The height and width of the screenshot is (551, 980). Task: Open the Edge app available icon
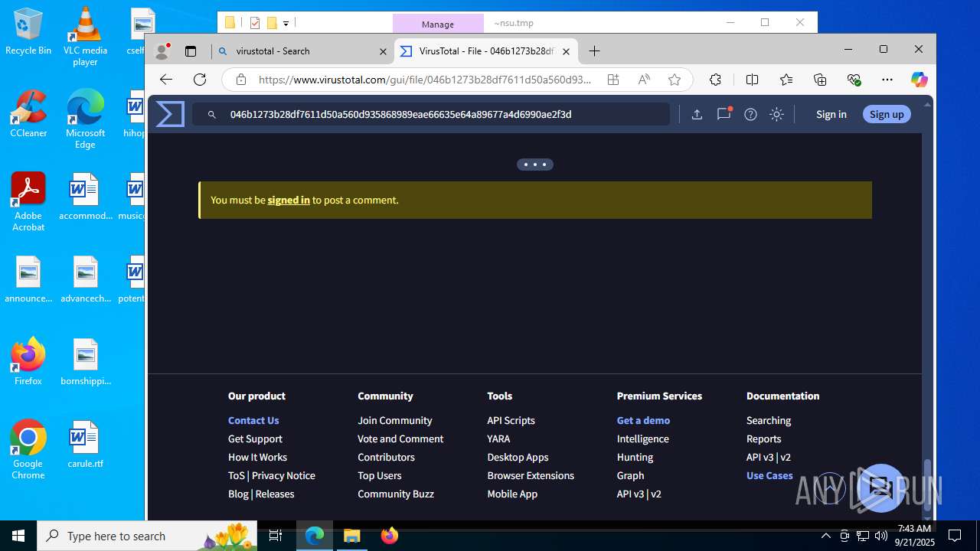[x=612, y=80]
